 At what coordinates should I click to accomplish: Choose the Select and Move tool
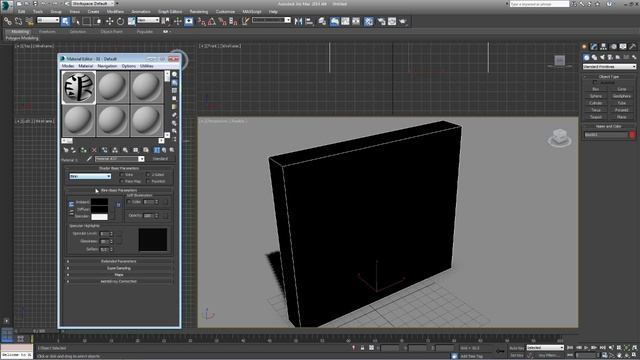[x=109, y=21]
